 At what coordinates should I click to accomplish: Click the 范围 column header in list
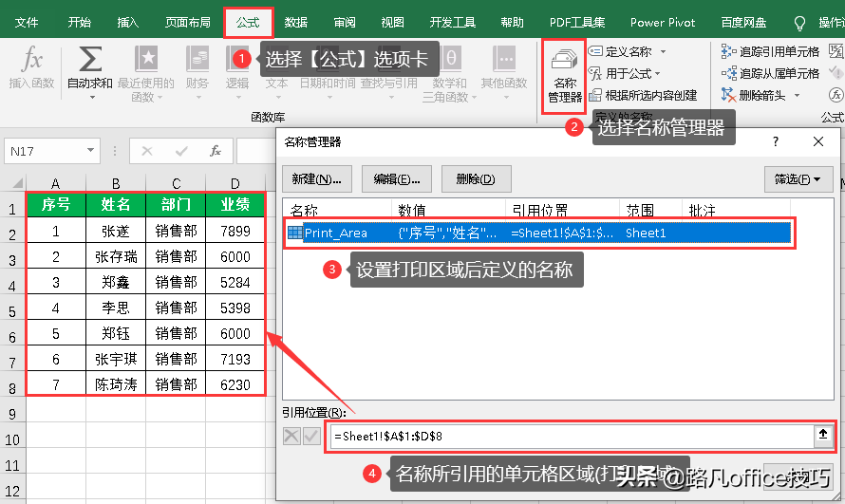point(650,210)
